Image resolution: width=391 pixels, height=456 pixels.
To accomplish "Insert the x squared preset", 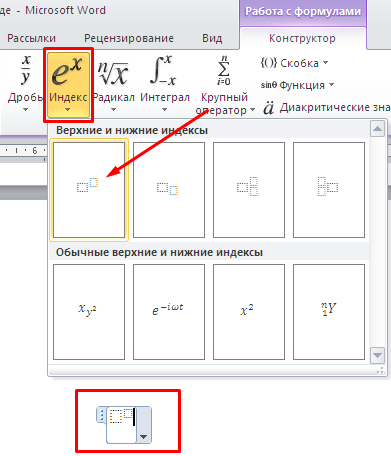I will (249, 312).
